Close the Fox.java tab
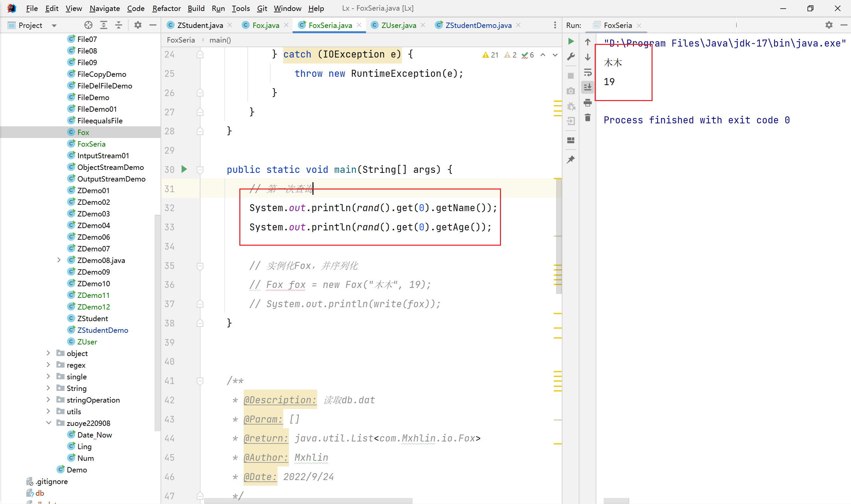 point(286,25)
